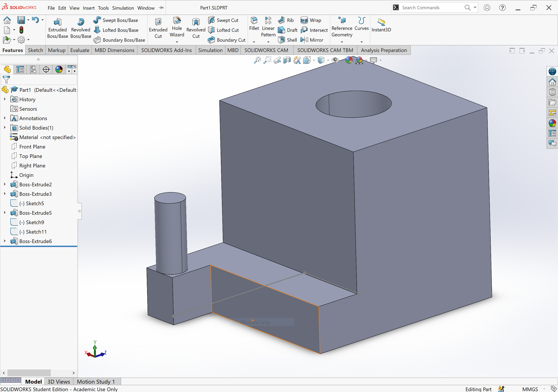This screenshot has width=558, height=392.
Task: Click the Zoom to Fit icon
Action: tap(257, 60)
